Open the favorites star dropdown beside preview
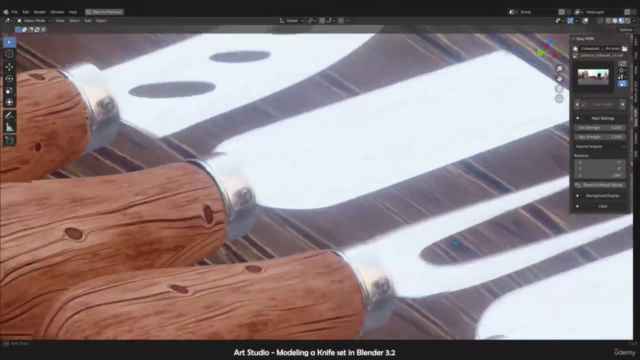Viewport: 640px width, 360px height. (622, 70)
